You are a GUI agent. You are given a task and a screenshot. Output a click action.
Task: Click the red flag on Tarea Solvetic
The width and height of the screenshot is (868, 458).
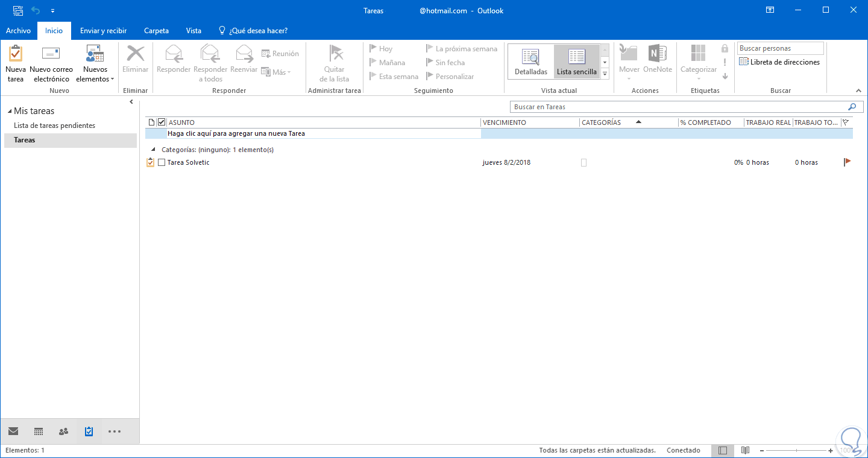point(847,162)
